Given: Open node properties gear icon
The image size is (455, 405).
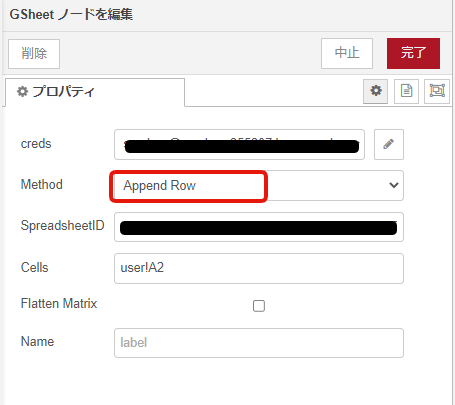Looking at the screenshot, I should pos(376,91).
